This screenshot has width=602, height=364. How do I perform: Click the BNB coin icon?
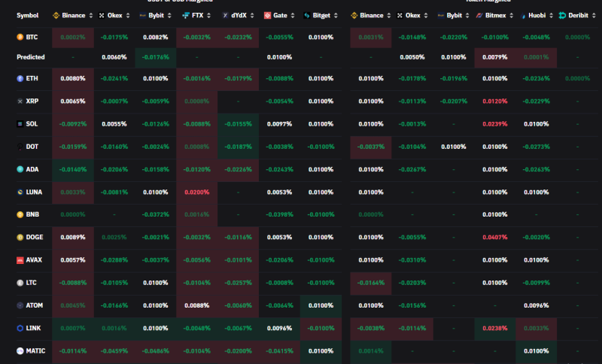[20, 215]
